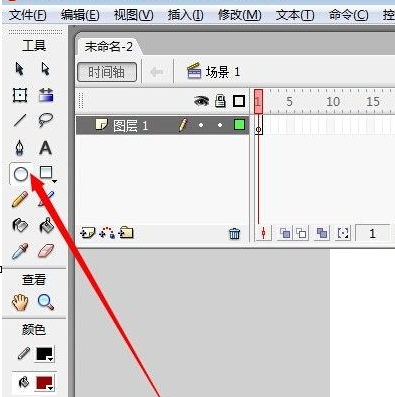Open stroke color swatch picker
The image size is (395, 397).
pyautogui.click(x=45, y=354)
